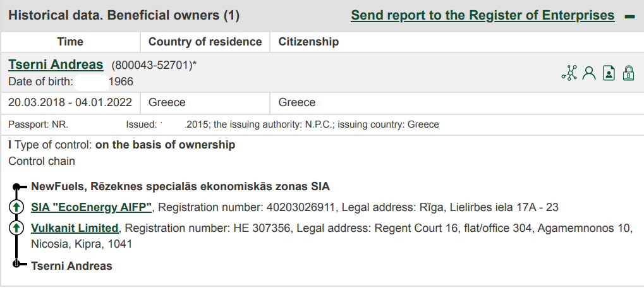Click the NewFuels Rēzeknes company name
The image size is (644, 290).
(x=180, y=186)
